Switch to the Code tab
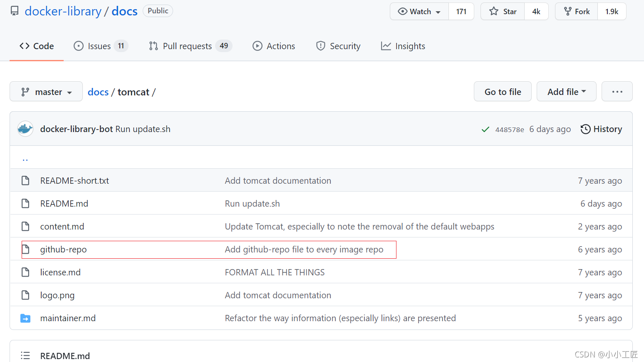644x362 pixels. tap(36, 46)
